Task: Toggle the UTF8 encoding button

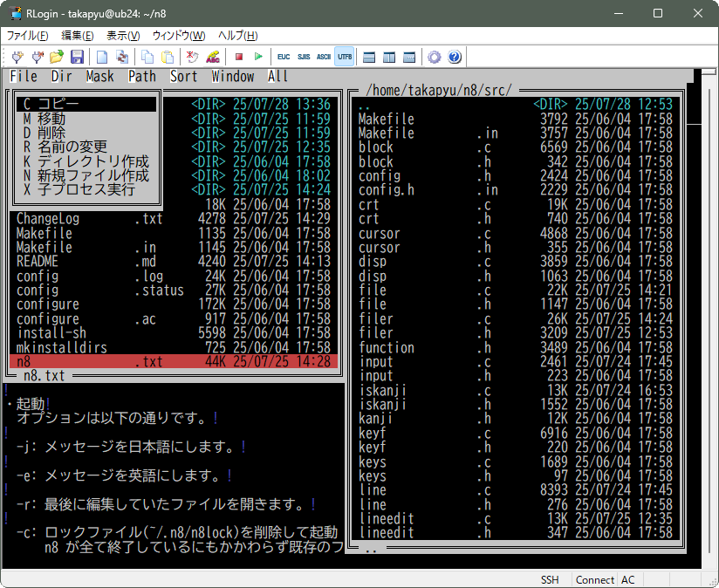Action: [345, 57]
